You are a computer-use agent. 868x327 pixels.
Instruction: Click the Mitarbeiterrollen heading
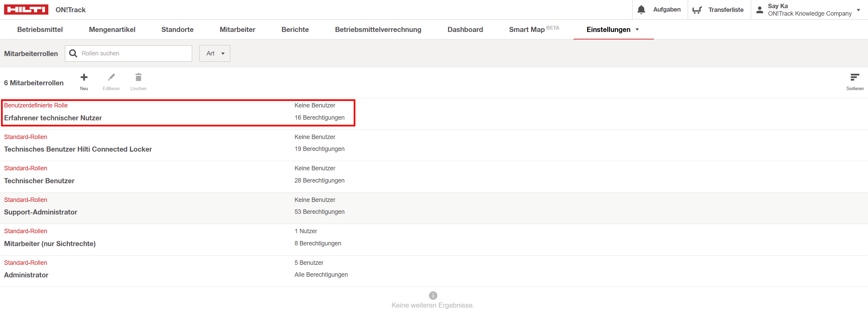coord(31,54)
